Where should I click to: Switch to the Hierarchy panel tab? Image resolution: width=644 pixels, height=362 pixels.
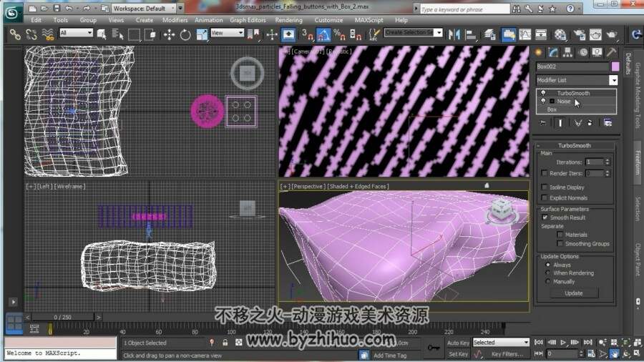(567, 52)
